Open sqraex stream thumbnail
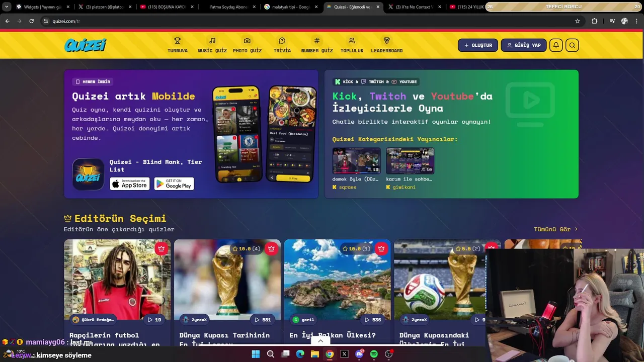The width and height of the screenshot is (644, 362). point(356,161)
